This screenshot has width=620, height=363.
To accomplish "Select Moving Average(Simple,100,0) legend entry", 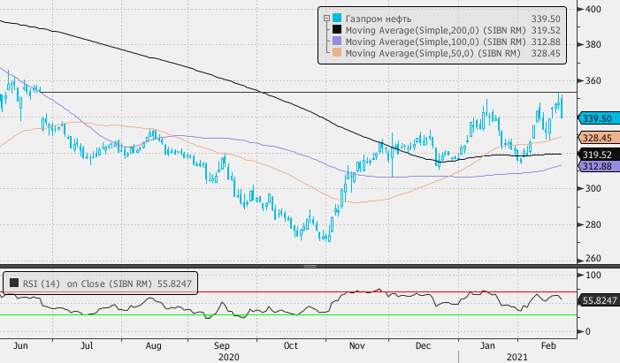I will [x=436, y=42].
